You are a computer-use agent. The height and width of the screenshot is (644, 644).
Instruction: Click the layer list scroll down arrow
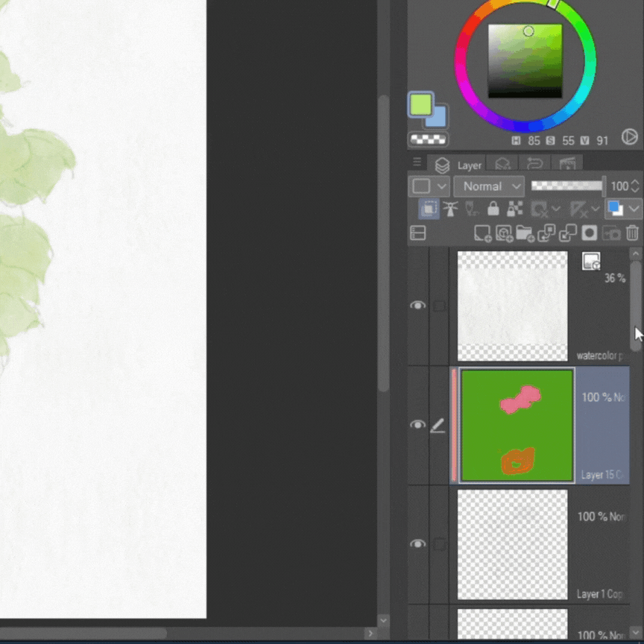tap(635, 633)
